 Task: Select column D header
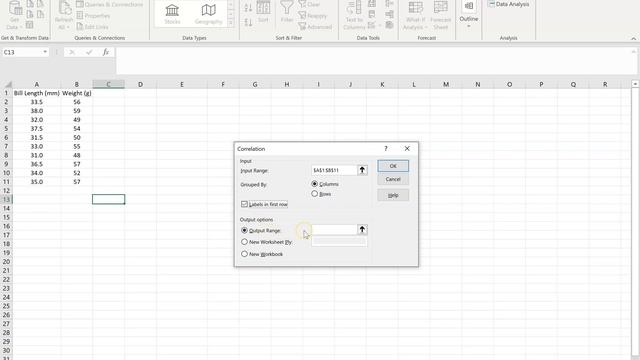[140, 84]
